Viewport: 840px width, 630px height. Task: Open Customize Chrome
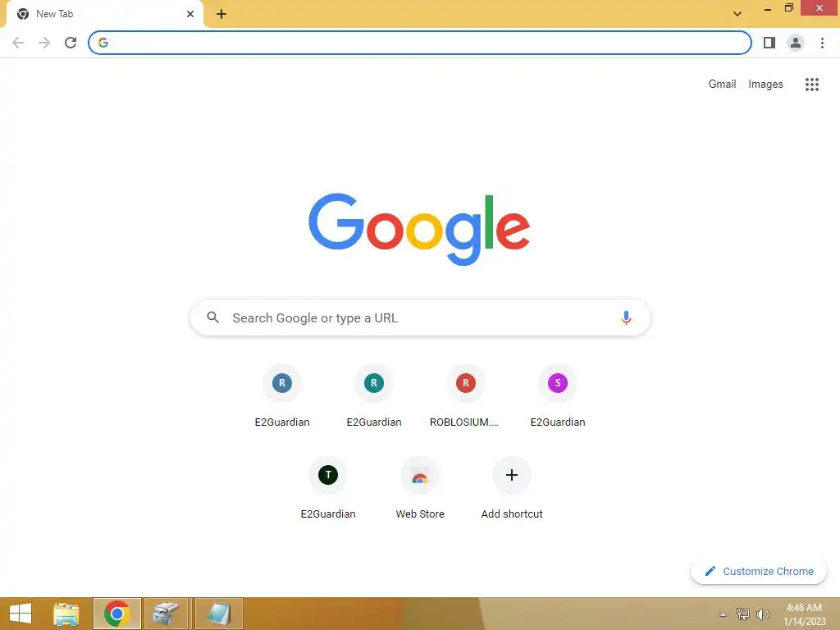[x=759, y=572]
